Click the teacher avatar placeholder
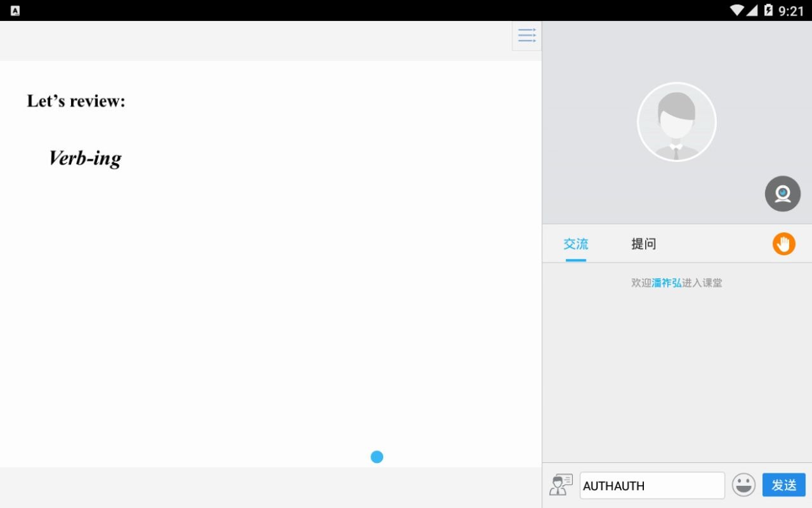Screen dimensions: 812x508 [677, 122]
